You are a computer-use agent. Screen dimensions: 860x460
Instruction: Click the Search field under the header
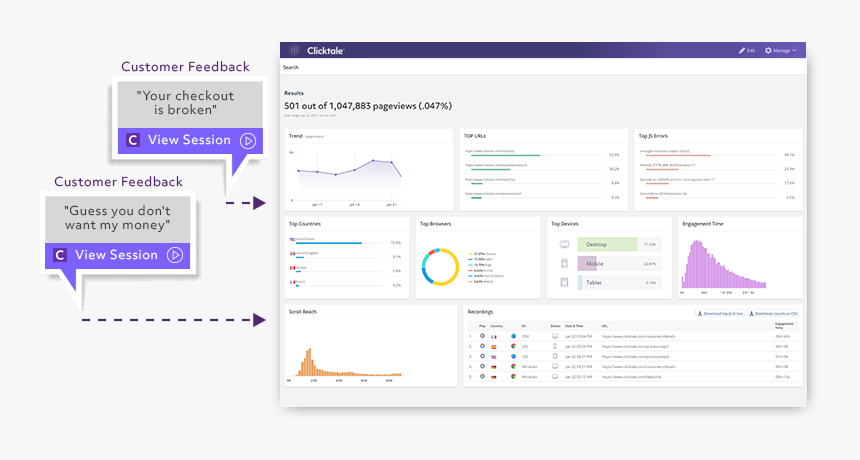coord(543,67)
